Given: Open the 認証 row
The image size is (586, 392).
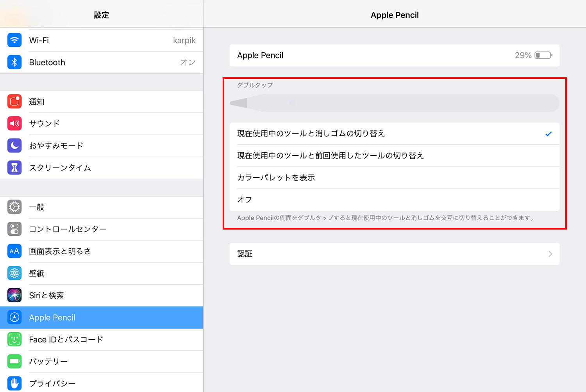Looking at the screenshot, I should point(395,254).
